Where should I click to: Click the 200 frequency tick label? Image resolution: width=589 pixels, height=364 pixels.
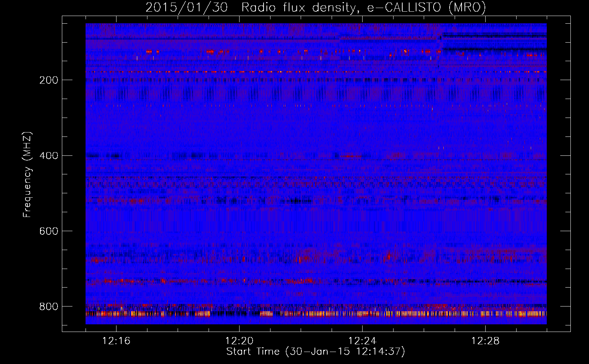pyautogui.click(x=49, y=80)
